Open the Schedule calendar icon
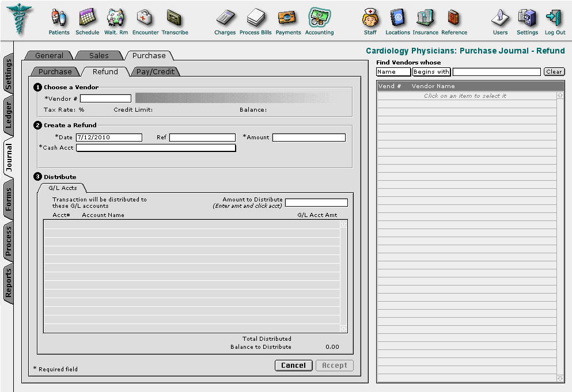The width and height of the screenshot is (572, 392). tap(87, 17)
